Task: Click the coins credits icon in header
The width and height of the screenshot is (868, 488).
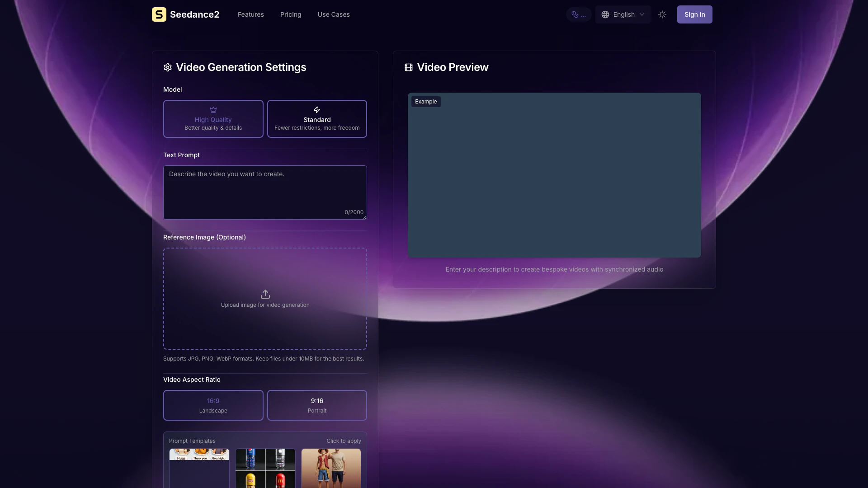Action: (575, 14)
